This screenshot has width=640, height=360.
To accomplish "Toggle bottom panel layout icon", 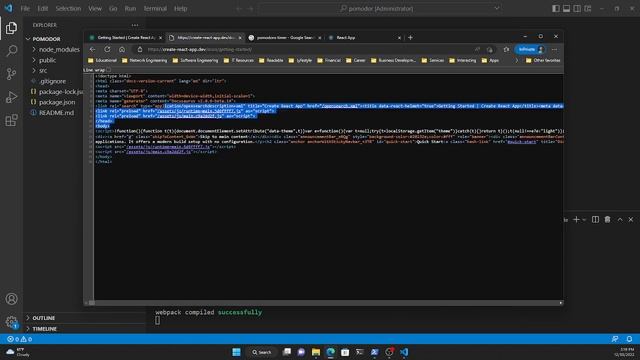I will 566,8.
